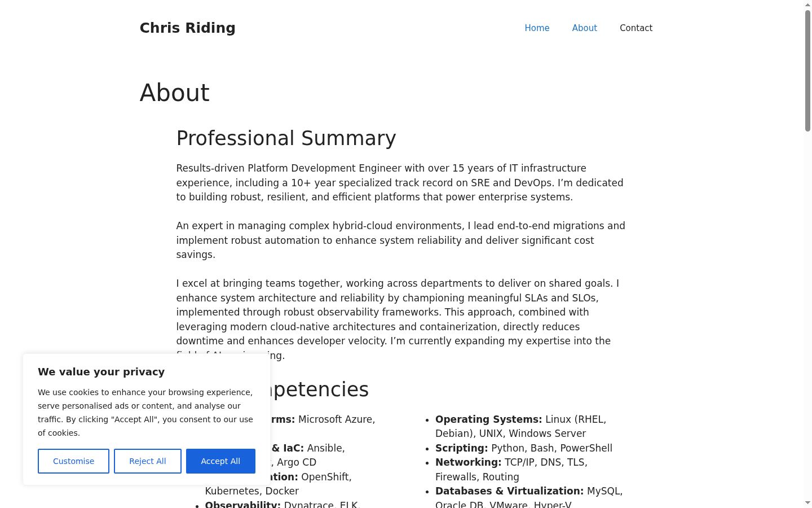Screen dimensions: 812x508
Task: Click the "An expert in managing" paragraph
Action: click(400, 240)
